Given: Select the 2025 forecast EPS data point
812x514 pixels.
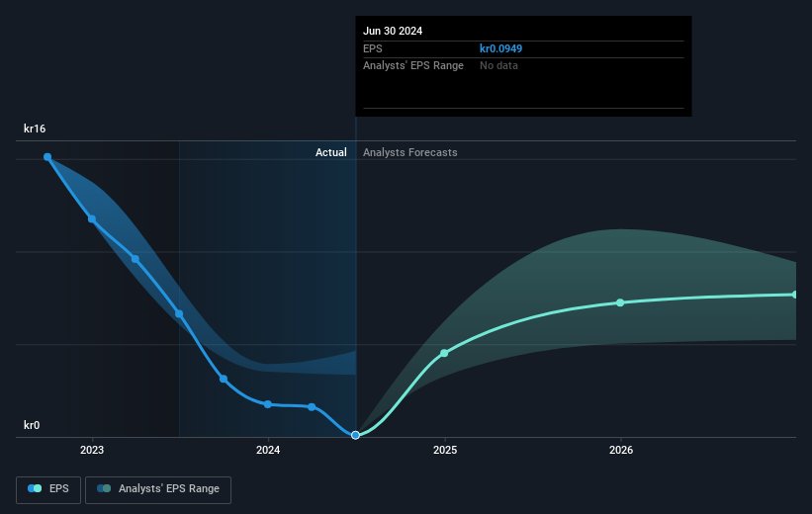Looking at the screenshot, I should pyautogui.click(x=444, y=353).
